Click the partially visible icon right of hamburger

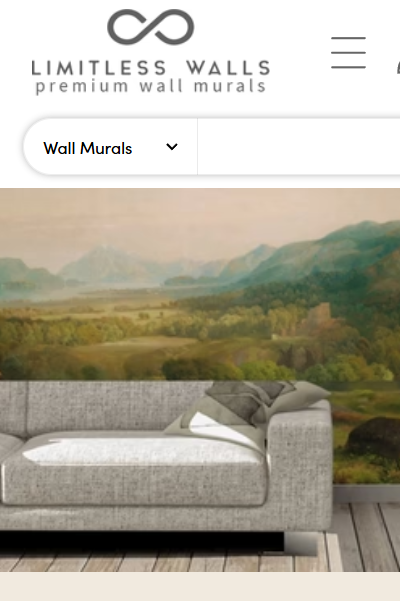point(398,68)
